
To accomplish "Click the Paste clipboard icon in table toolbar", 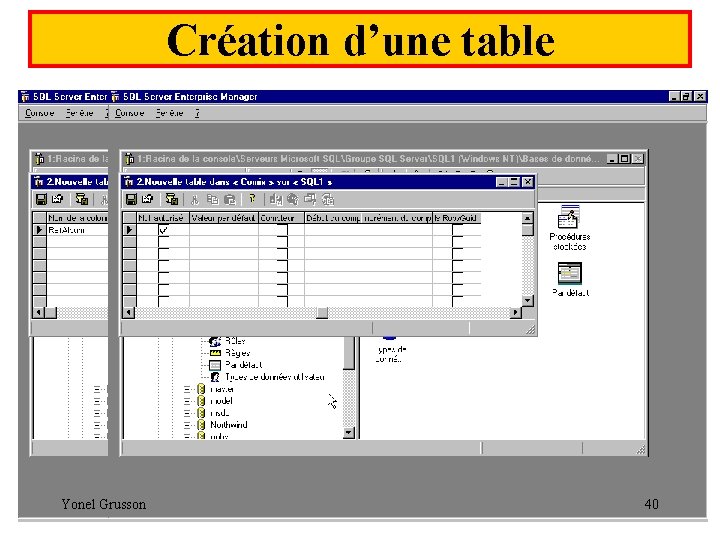I will pos(230,199).
